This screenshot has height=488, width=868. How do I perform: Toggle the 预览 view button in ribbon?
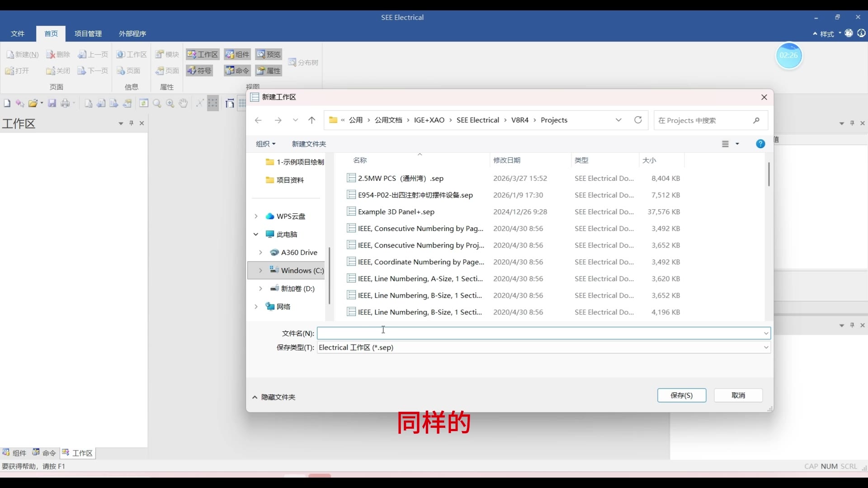point(269,54)
